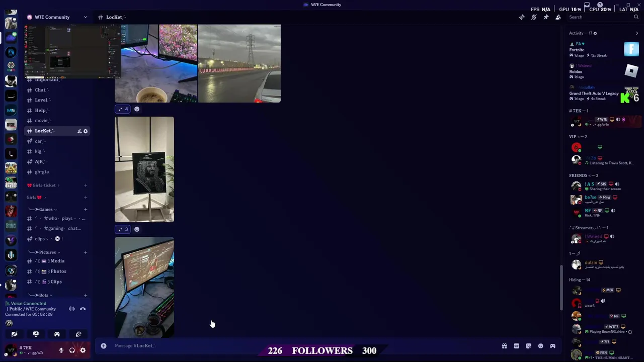
Task: Open the sticker picker icon
Action: tap(528, 346)
